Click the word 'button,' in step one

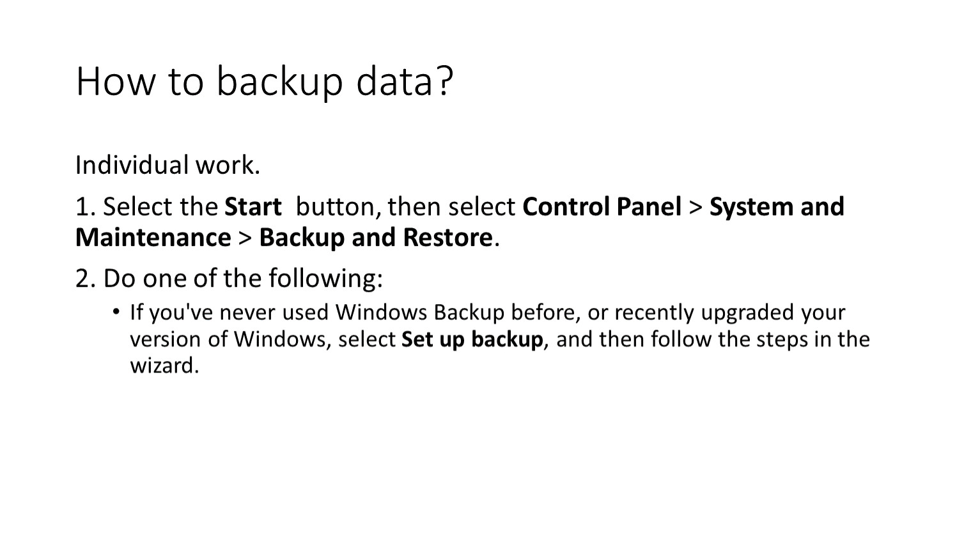[339, 206]
